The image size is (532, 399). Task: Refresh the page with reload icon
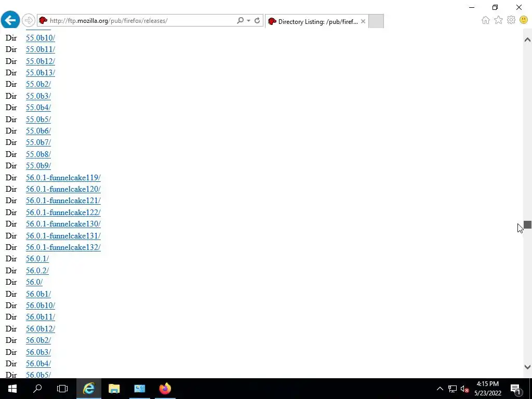click(257, 20)
